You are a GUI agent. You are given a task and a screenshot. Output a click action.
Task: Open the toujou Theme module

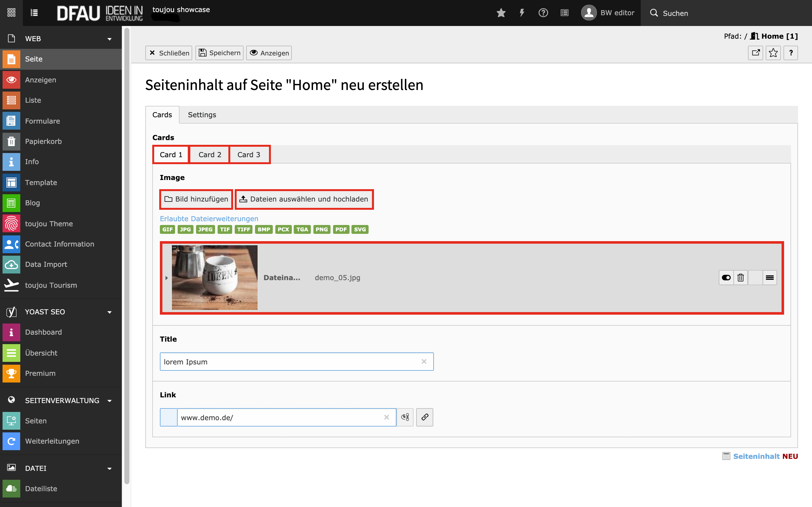(49, 224)
